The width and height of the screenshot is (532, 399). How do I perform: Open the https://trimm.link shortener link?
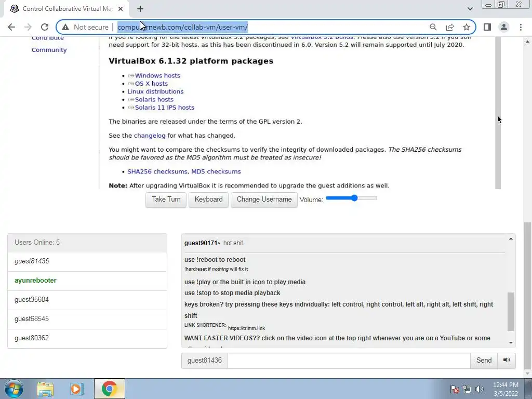(246, 328)
